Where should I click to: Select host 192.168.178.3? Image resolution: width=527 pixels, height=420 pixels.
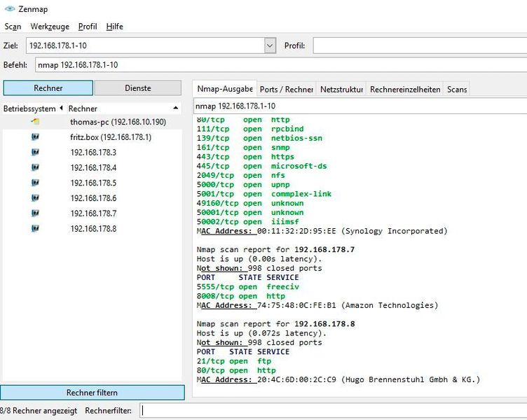tap(93, 152)
